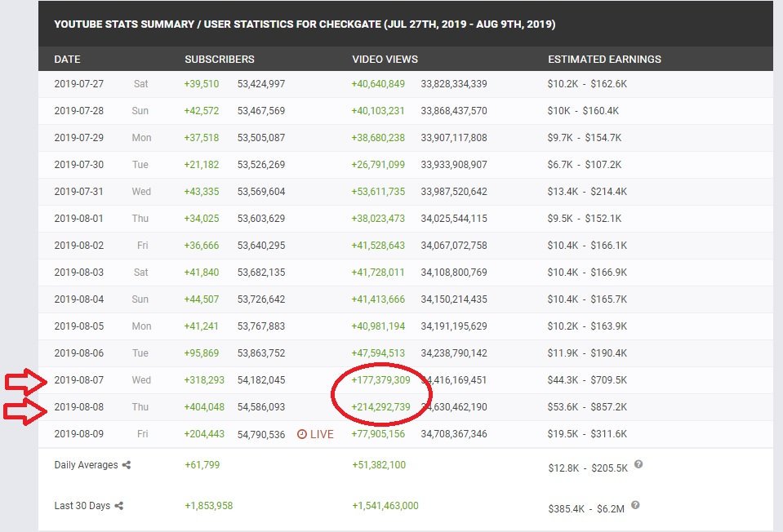Select date 2019-07-27
This screenshot has height=532, width=783.
point(79,84)
